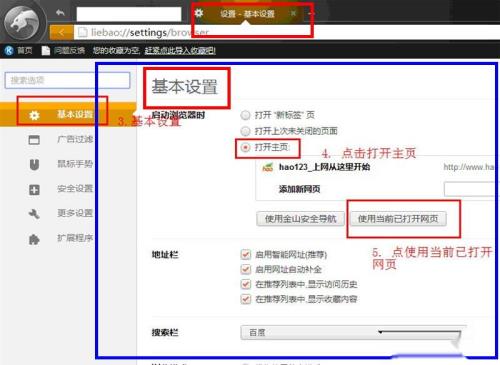This screenshot has width=500, height=365.
Task: Click the blank tab in title bar
Action: [x=129, y=14]
